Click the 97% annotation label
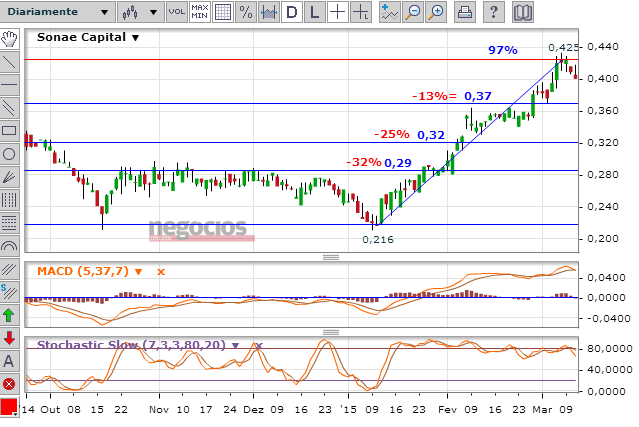Screen dimensions: 639x427 (x=503, y=51)
